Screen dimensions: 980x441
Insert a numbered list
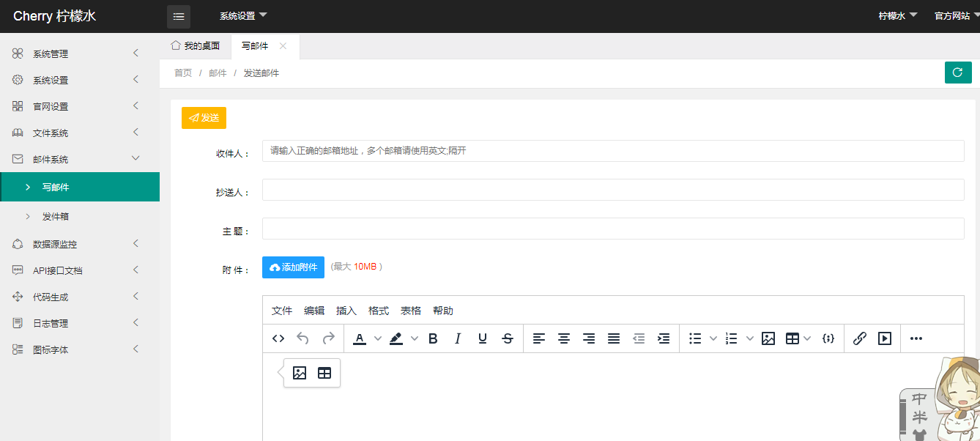coord(732,338)
